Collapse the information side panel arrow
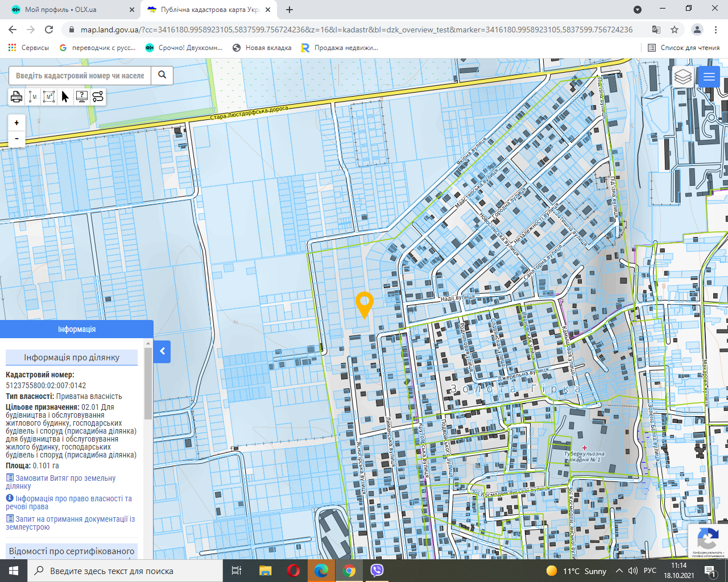728x582 pixels. 162,351
